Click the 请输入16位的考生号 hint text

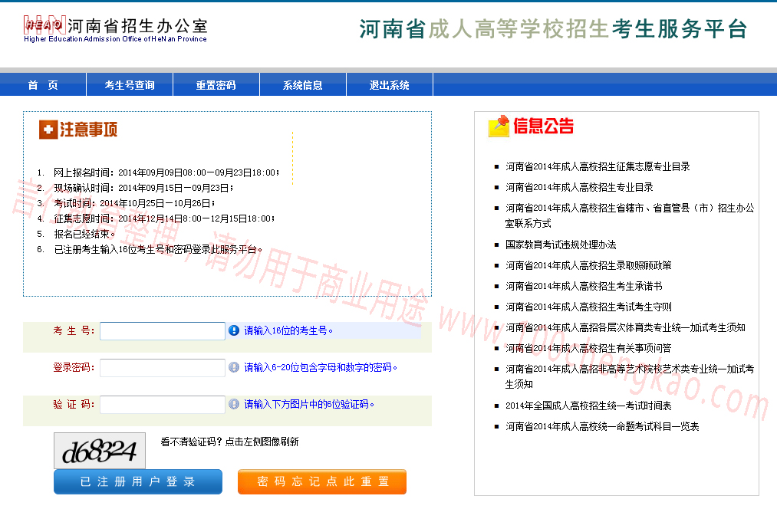288,330
